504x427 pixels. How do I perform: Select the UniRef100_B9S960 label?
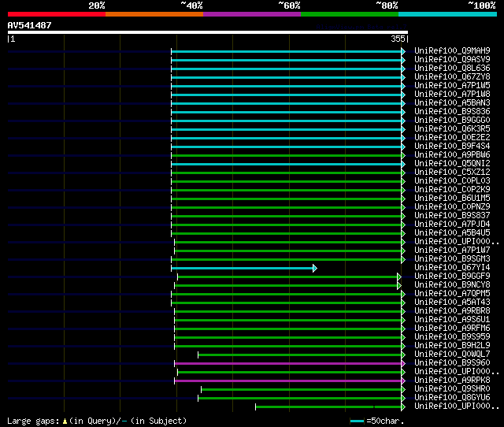(452, 363)
